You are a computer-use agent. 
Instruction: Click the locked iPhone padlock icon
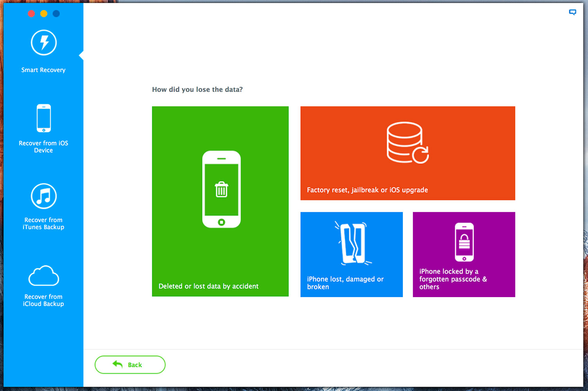tap(464, 242)
